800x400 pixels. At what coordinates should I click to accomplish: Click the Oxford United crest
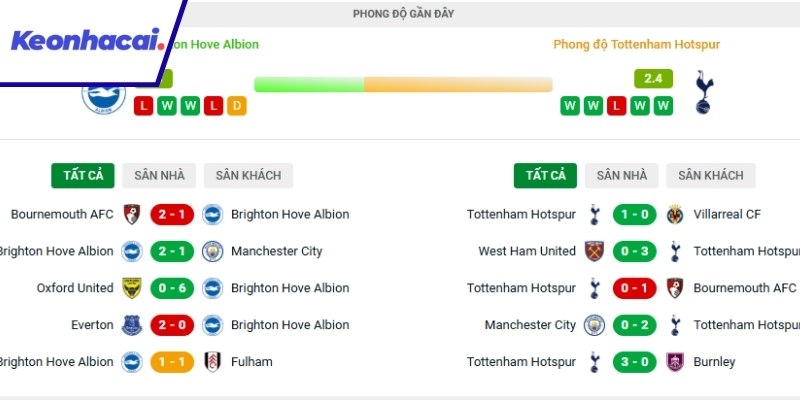coord(130,288)
